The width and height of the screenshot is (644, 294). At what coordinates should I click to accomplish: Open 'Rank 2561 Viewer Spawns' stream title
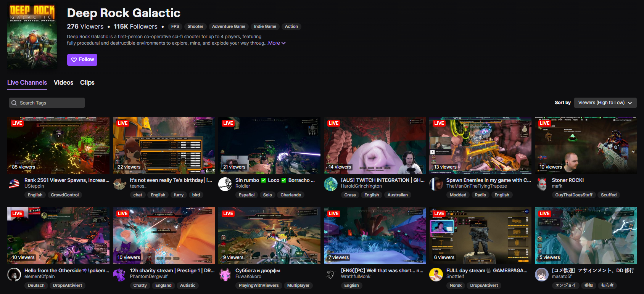click(x=67, y=180)
